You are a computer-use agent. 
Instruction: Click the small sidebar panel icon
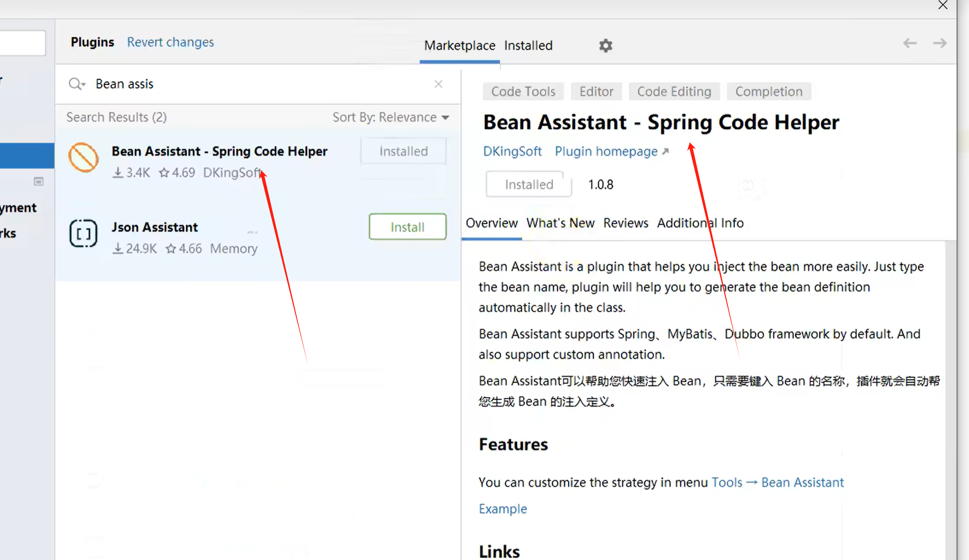click(x=39, y=181)
